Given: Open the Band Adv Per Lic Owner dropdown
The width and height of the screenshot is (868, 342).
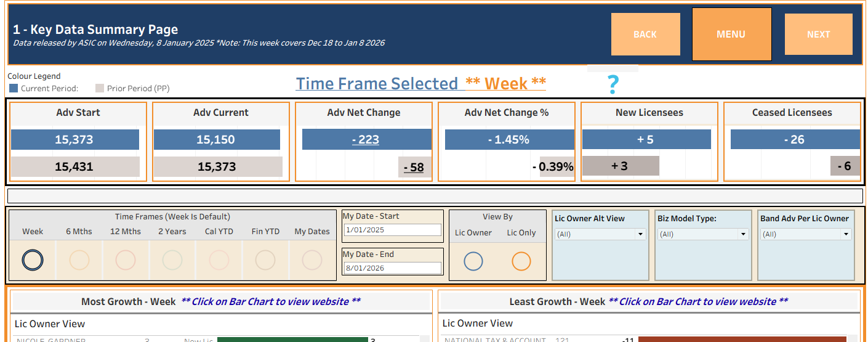Looking at the screenshot, I should [806, 234].
